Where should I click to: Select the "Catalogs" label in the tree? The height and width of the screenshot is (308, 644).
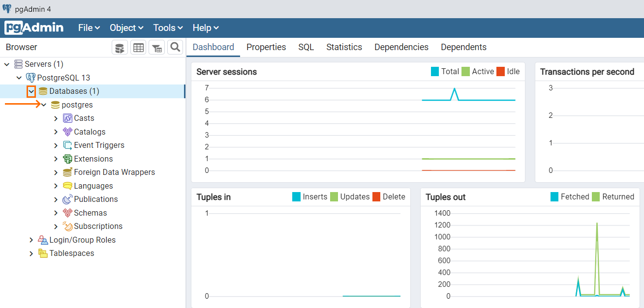[x=90, y=132]
